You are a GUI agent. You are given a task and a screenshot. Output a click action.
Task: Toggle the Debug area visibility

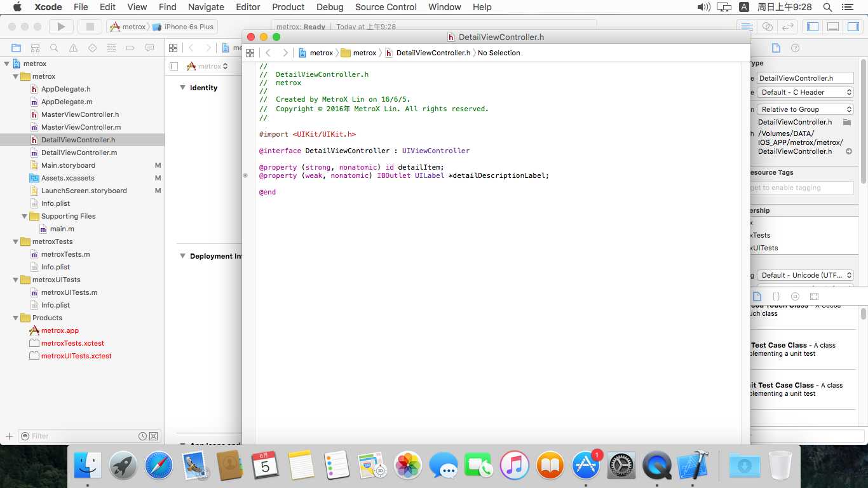point(833,27)
